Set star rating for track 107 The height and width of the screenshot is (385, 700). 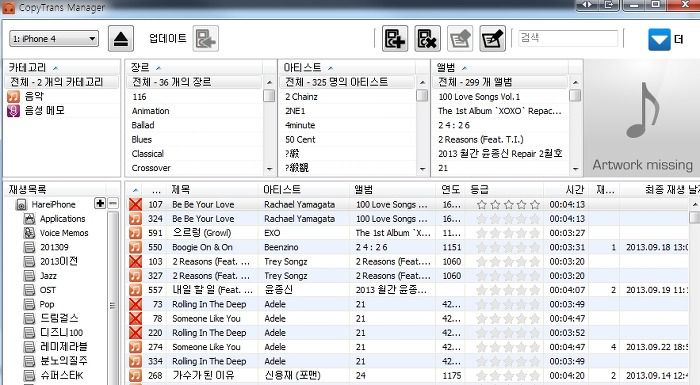pyautogui.click(x=508, y=205)
